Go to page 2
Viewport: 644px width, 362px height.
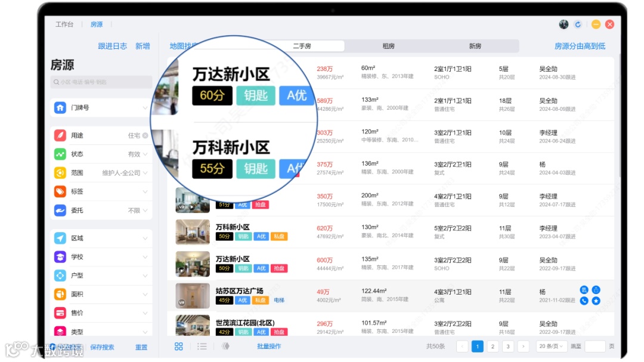click(x=493, y=346)
